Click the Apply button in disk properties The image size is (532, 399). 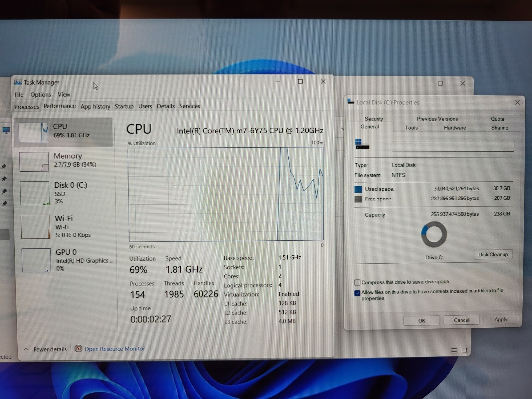(501, 319)
